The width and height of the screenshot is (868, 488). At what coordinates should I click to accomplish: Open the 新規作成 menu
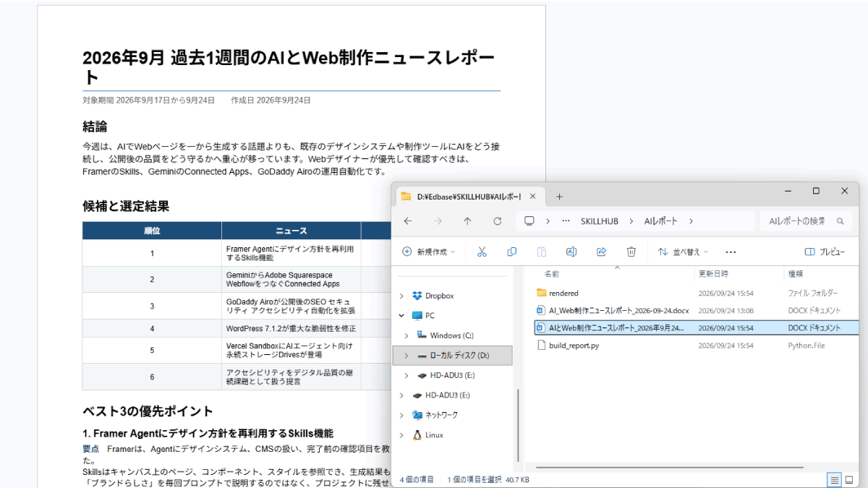tap(429, 252)
